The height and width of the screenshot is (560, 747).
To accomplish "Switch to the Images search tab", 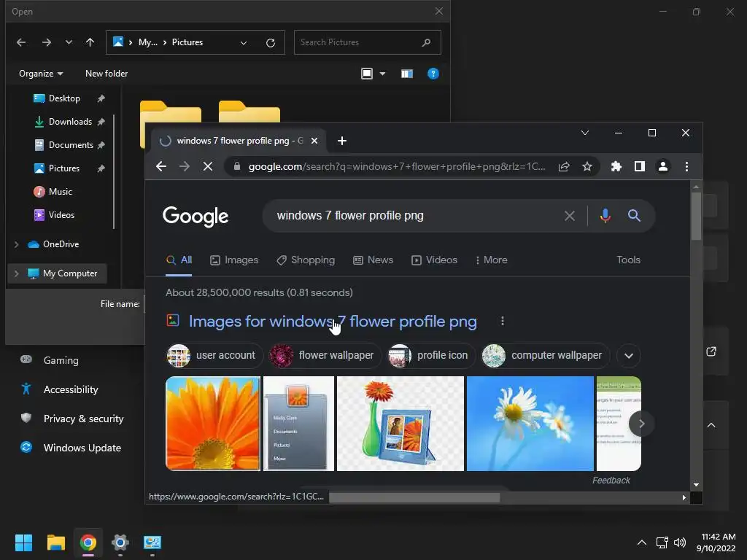I will 234,260.
